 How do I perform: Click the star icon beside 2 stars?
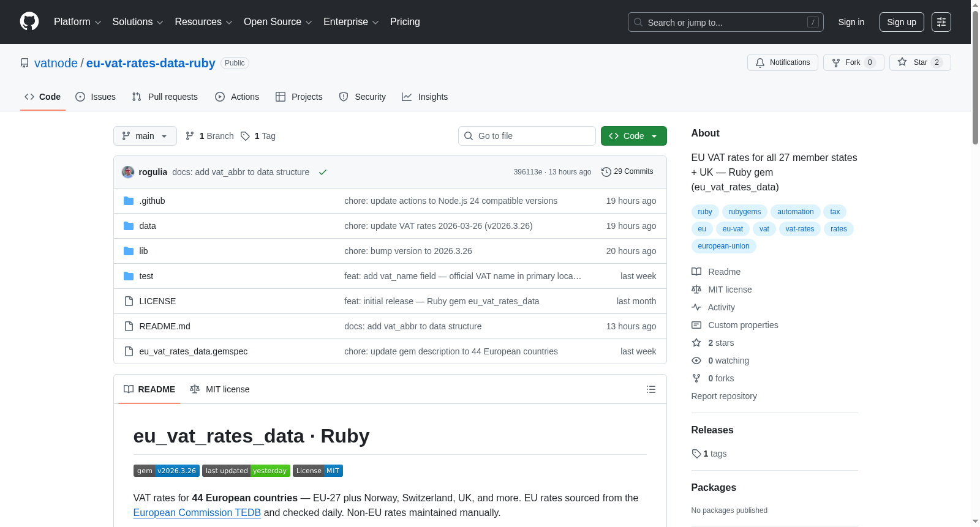pos(696,343)
